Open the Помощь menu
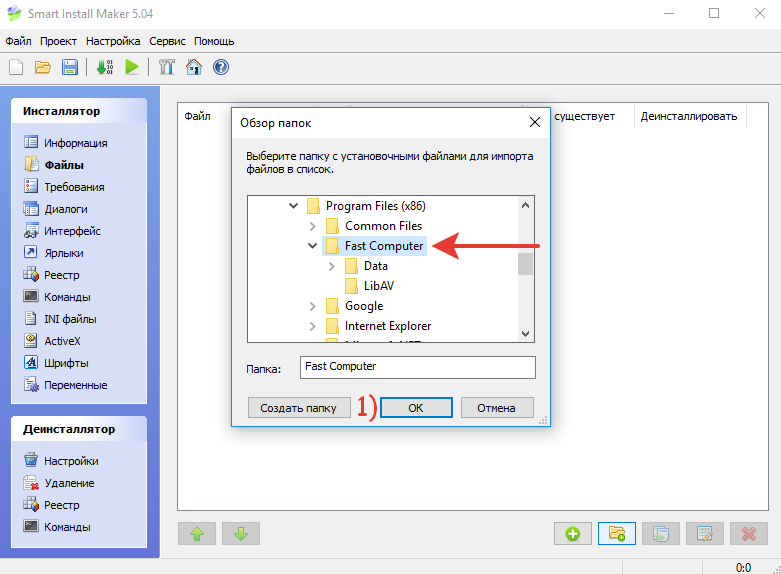Screen dimensions: 781x574 tap(214, 41)
